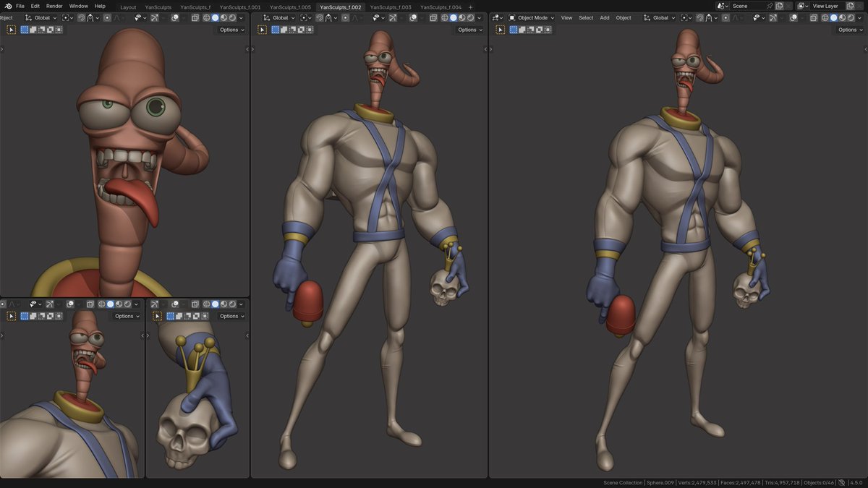Viewport: 868px width, 488px height.
Task: Choose Intersect selection mode, Object Mode viewport
Action: 548,30
